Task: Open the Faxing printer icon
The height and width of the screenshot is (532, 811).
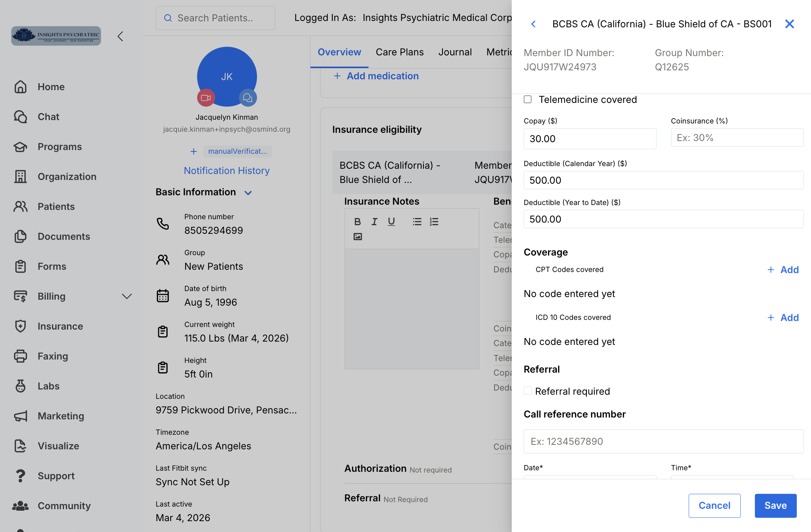Action: coord(21,356)
